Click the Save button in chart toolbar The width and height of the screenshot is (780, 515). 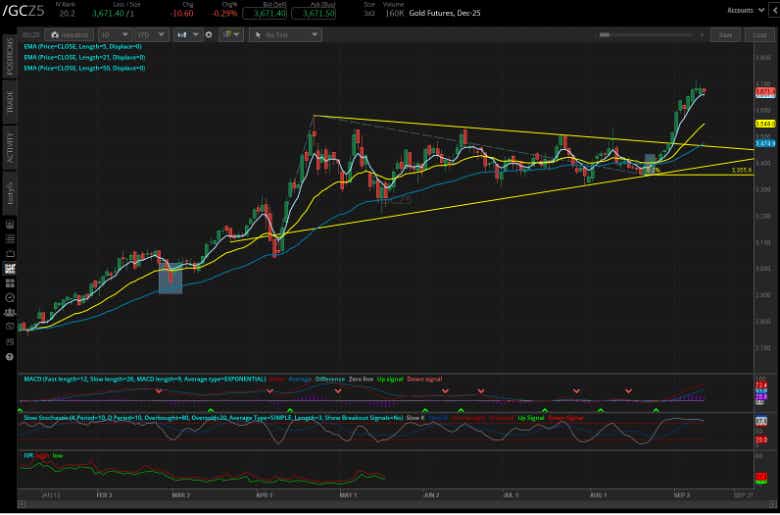click(725, 35)
